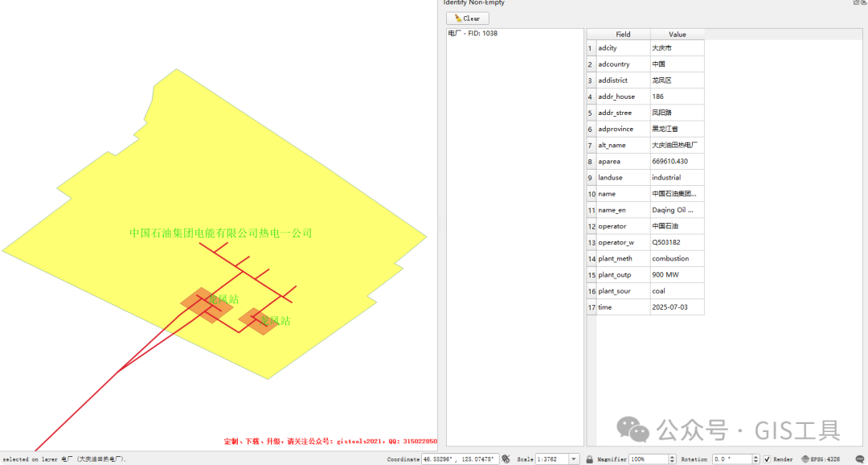
Task: Open the log messages bubble icon
Action: [x=860, y=459]
